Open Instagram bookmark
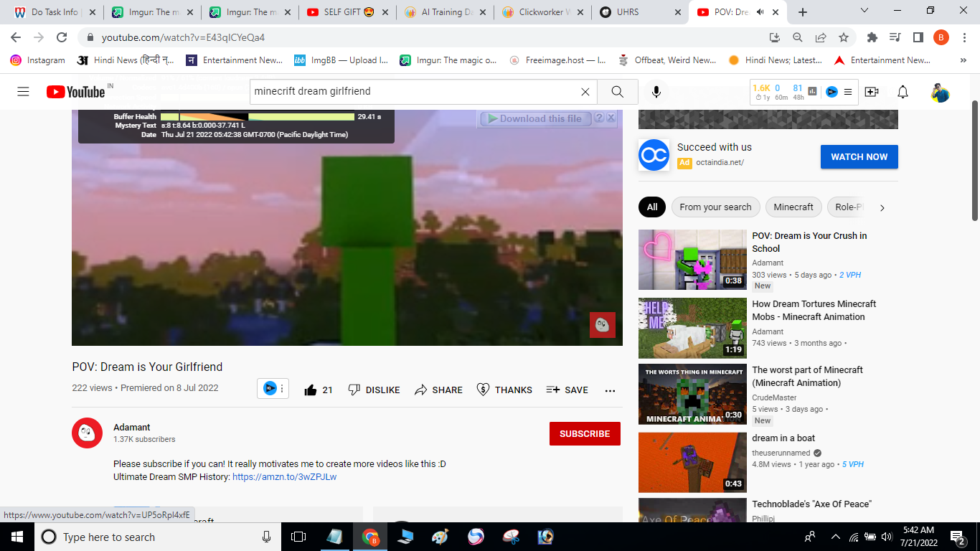The image size is (980, 551). pos(37,60)
